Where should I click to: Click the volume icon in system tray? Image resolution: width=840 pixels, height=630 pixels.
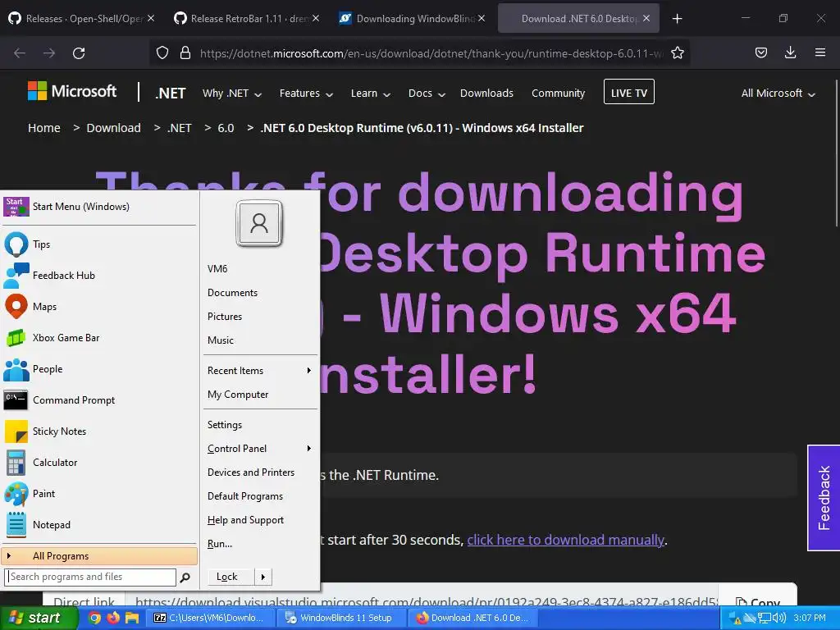click(x=779, y=619)
